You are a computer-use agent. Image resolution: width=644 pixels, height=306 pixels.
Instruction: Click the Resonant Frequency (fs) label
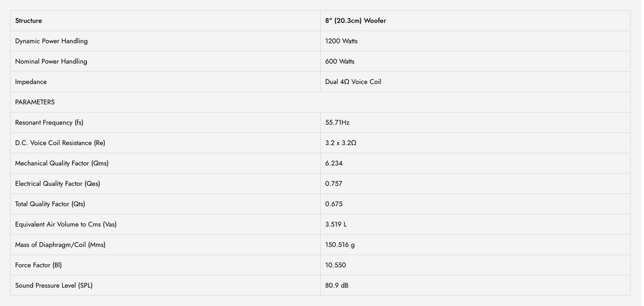49,123
